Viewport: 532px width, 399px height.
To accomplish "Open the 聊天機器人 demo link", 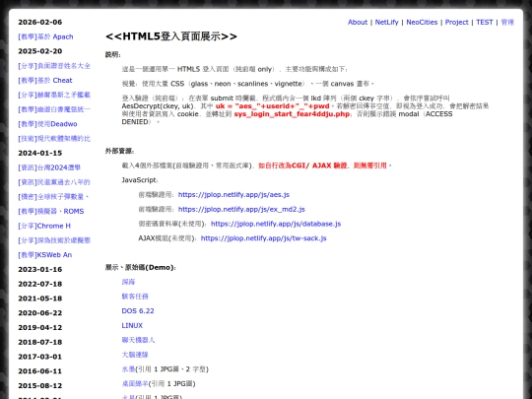I will point(138,340).
